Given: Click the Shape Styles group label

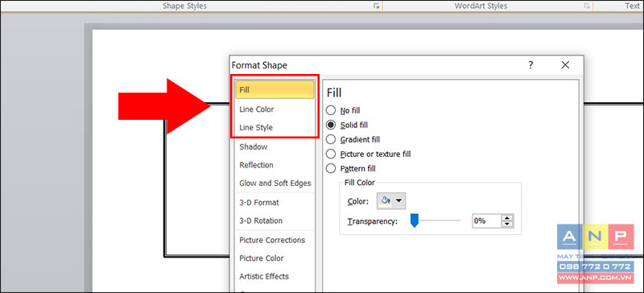Looking at the screenshot, I should point(184,6).
